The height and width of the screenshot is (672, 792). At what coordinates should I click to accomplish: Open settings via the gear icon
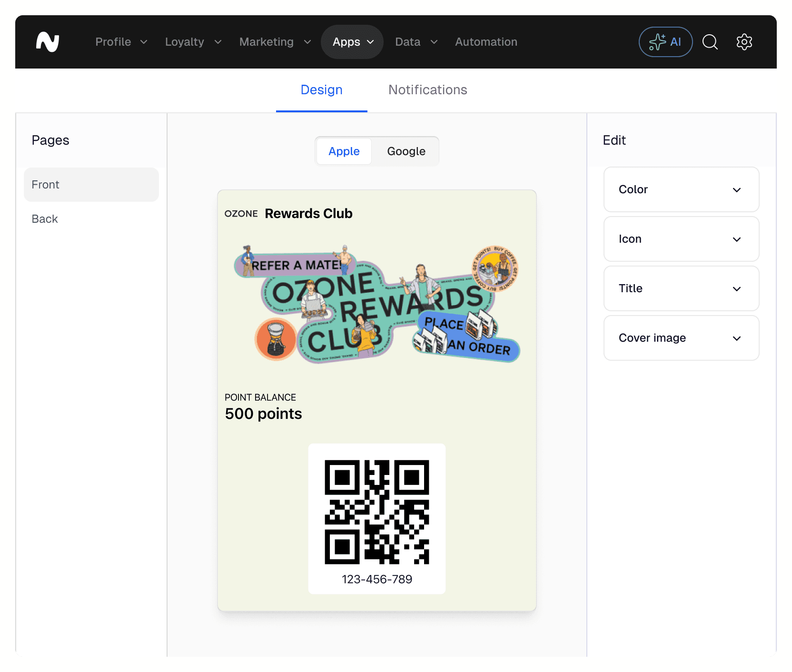(744, 42)
